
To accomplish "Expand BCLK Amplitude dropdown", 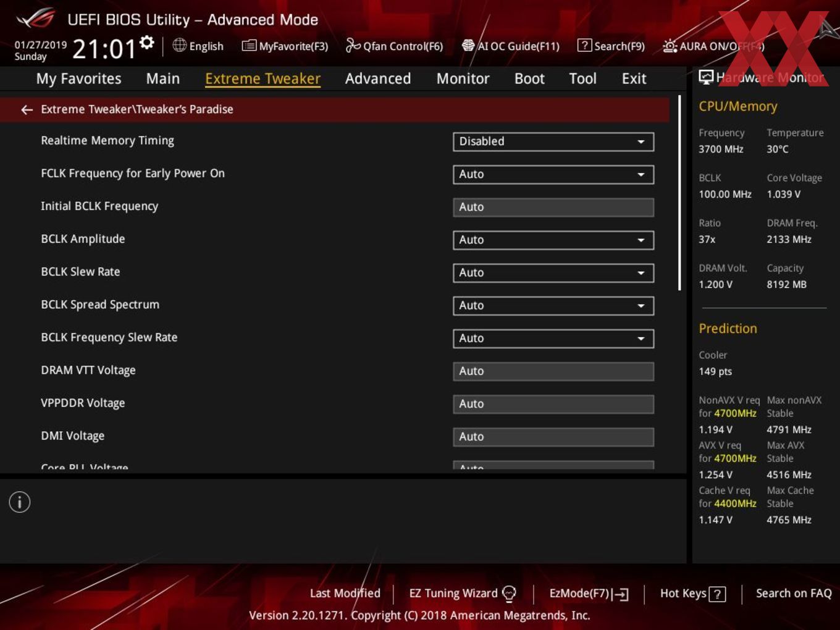I will pyautogui.click(x=553, y=240).
